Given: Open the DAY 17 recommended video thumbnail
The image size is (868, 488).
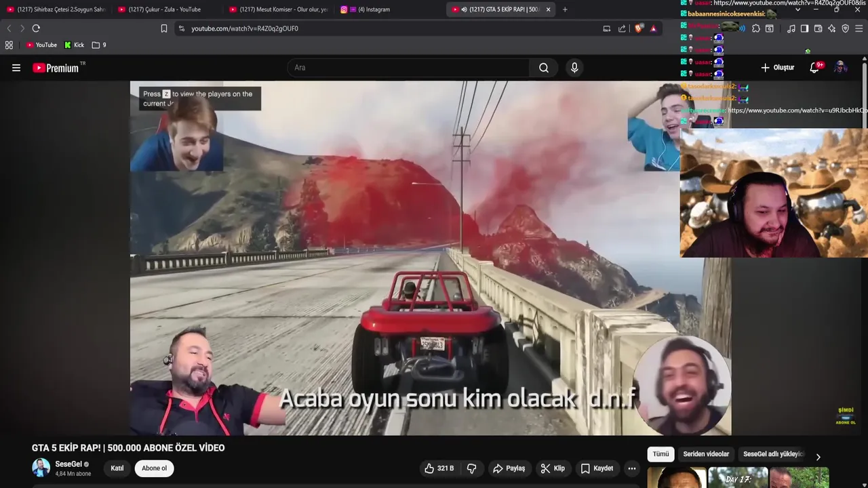Looking at the screenshot, I should point(738,477).
